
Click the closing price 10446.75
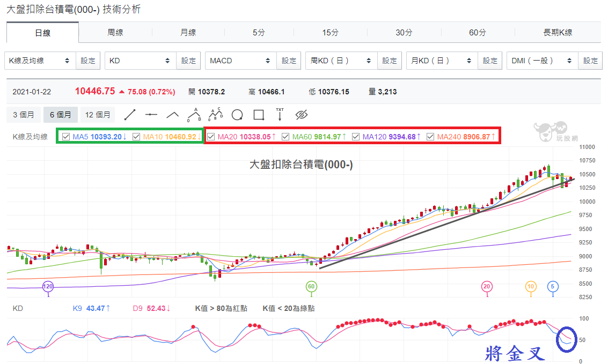(95, 91)
